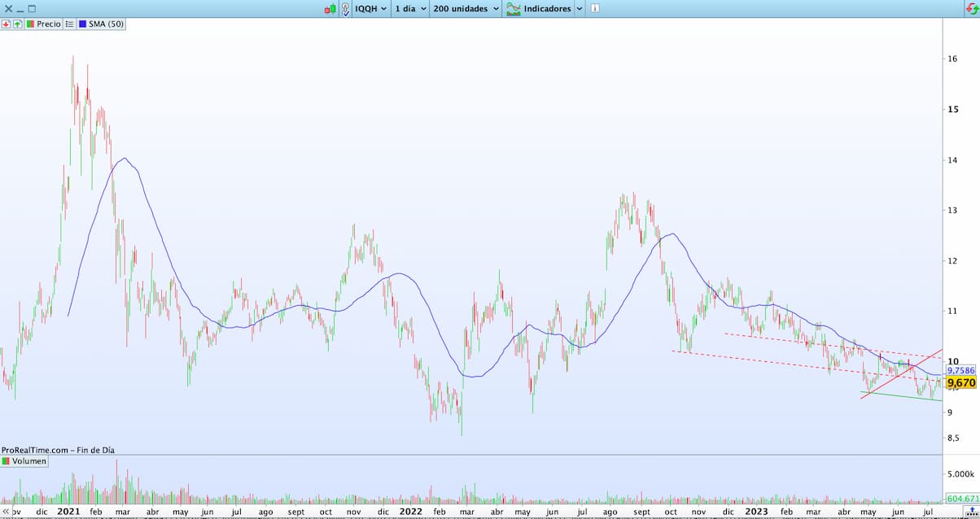
Task: Visit the ProRealTime.com – Fin de Día link
Action: click(57, 450)
